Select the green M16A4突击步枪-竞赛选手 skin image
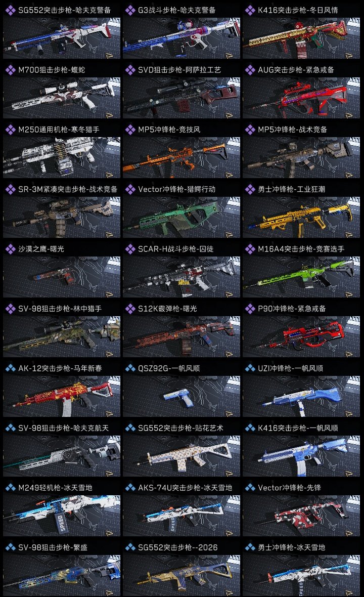364x597 pixels. tap(301, 277)
